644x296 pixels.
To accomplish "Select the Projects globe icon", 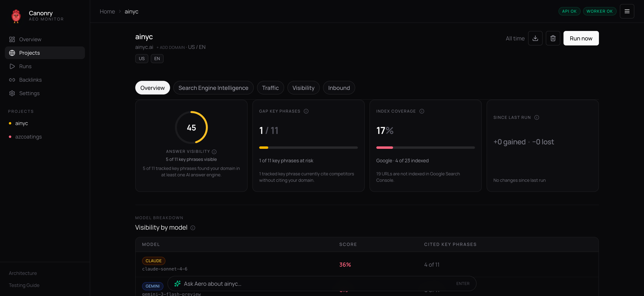I will (12, 53).
